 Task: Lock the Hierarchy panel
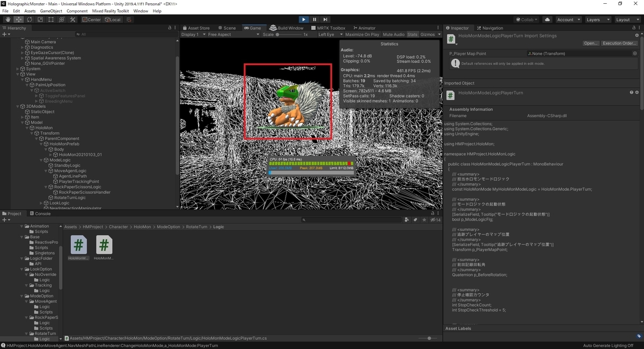click(170, 28)
